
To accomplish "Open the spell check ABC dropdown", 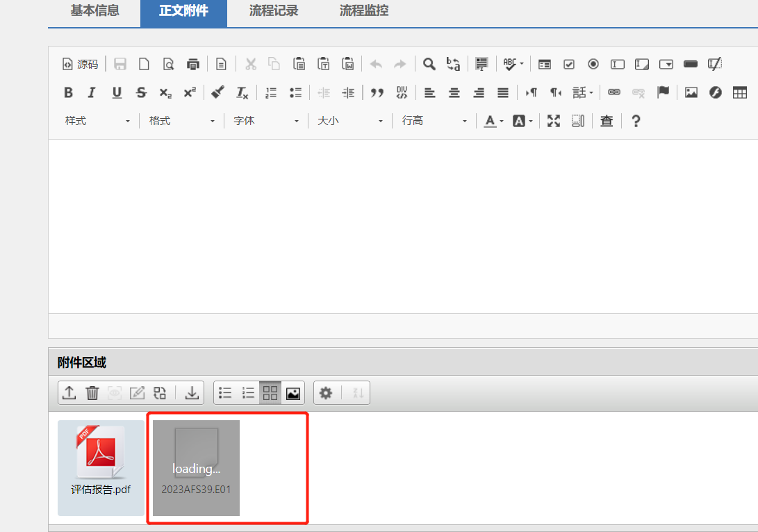I will (513, 64).
